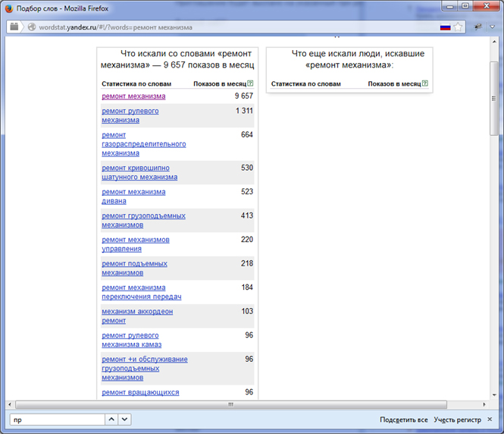Viewport: 504px width, 434px height.
Task: Click the count value '530'
Action: point(247,168)
